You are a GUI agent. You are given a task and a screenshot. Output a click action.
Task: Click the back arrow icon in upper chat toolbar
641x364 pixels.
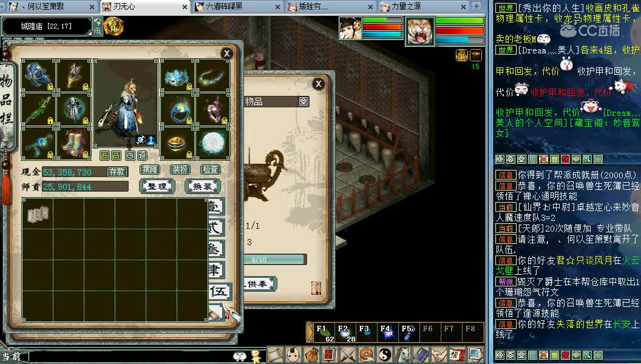point(500,160)
